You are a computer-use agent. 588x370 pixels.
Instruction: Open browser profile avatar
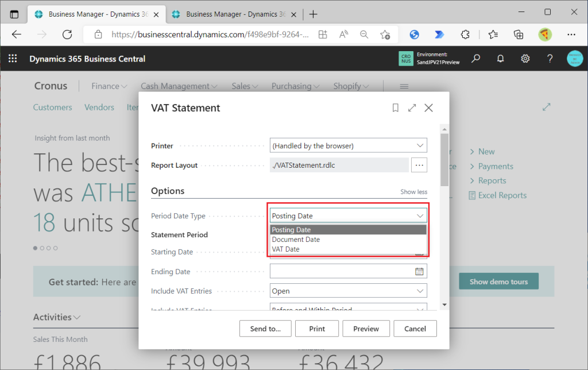coord(545,34)
